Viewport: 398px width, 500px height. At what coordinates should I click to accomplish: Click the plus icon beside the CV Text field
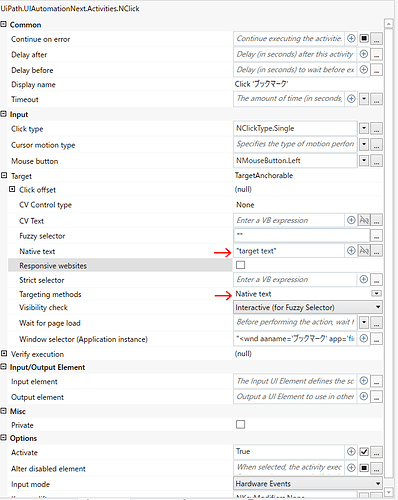pos(351,220)
